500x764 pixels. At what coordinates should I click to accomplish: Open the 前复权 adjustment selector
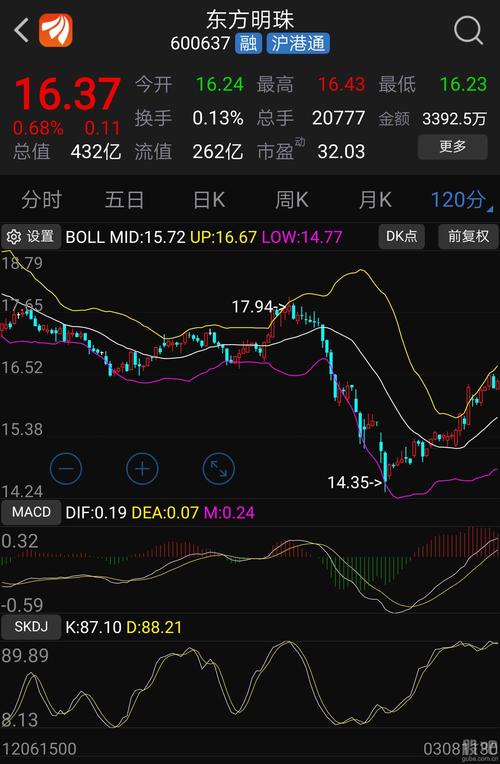coord(468,237)
